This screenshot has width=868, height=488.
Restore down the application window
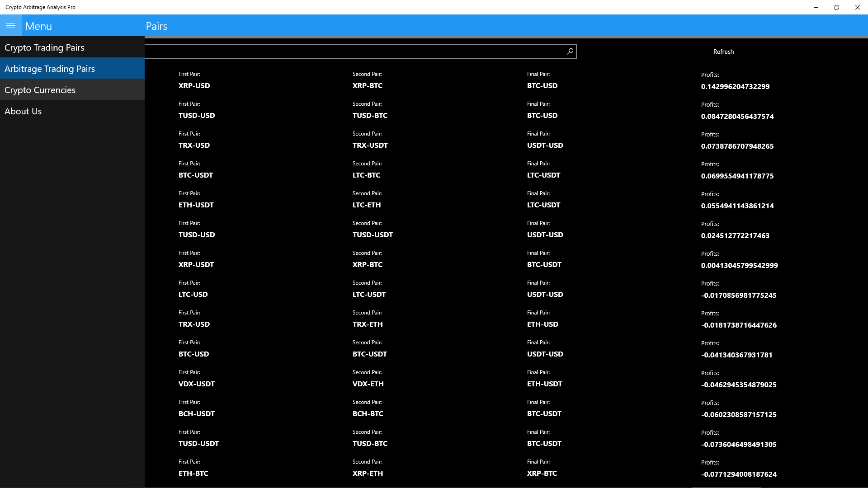[836, 7]
